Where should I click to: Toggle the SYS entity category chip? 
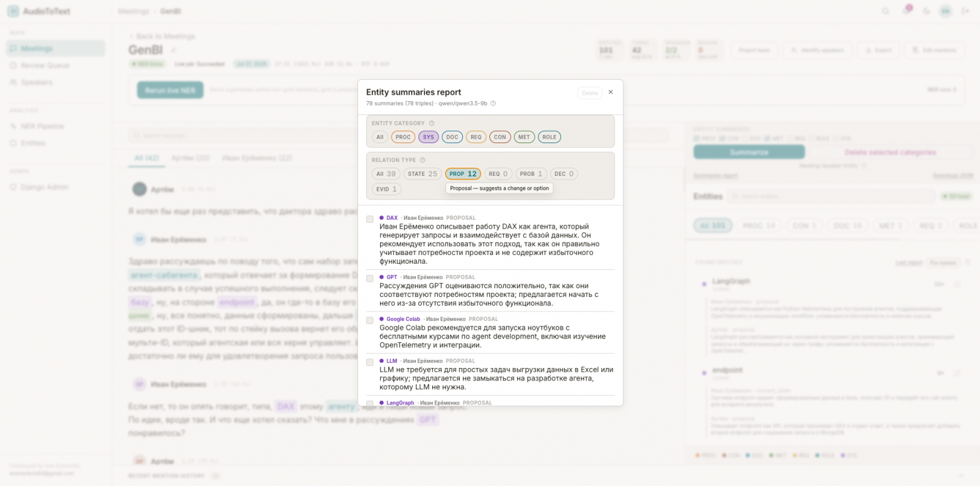point(428,137)
